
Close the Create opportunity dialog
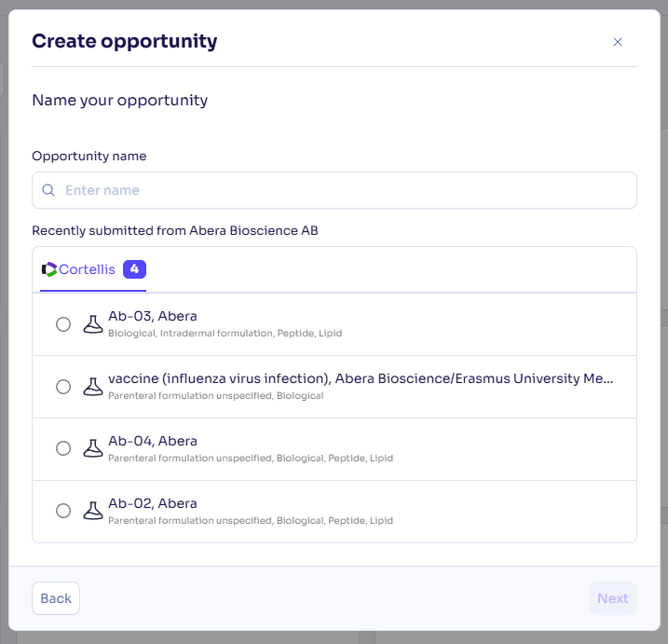[618, 42]
